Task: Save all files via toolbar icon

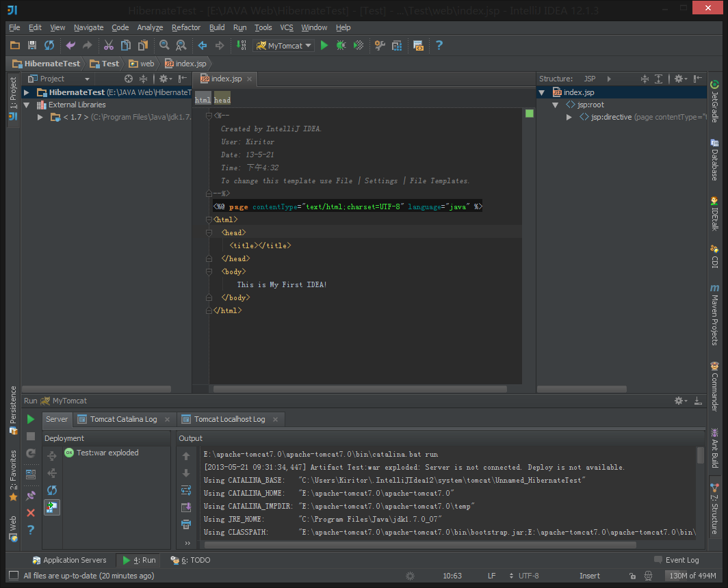Action: click(x=32, y=46)
